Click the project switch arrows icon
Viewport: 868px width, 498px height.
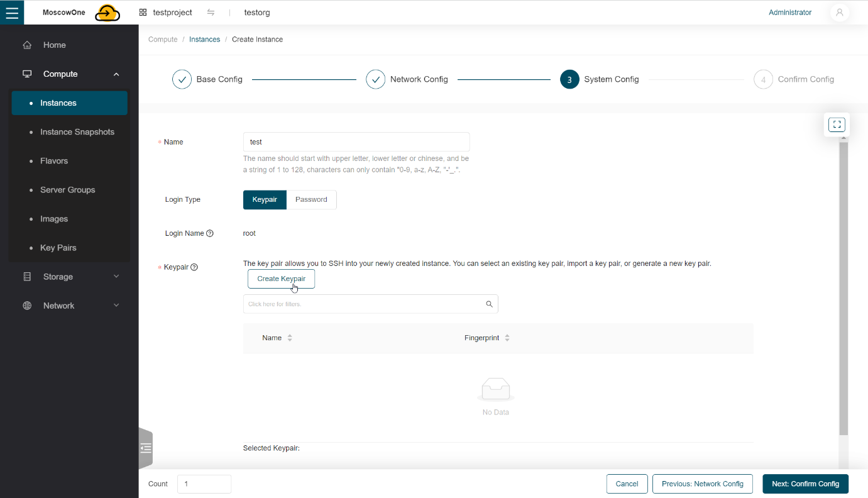(211, 12)
